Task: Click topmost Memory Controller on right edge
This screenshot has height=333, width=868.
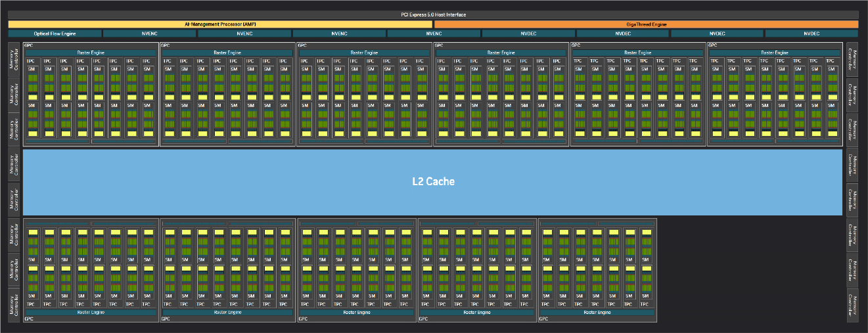Action: [x=852, y=60]
